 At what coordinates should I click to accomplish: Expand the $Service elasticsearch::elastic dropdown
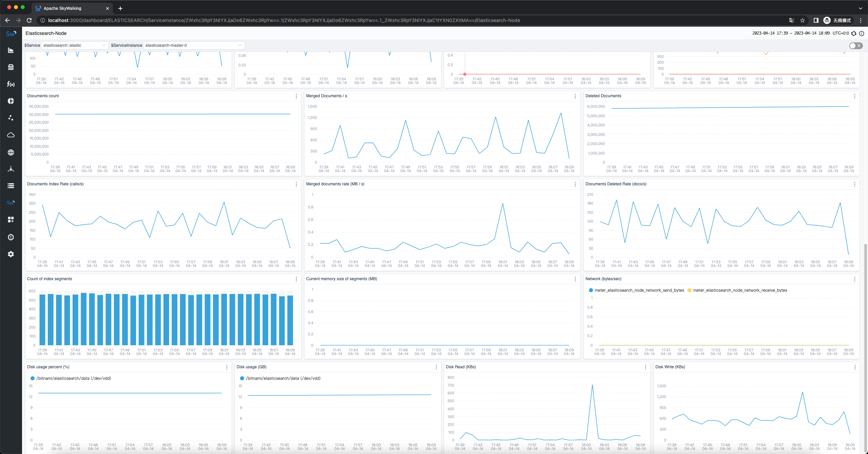point(74,45)
